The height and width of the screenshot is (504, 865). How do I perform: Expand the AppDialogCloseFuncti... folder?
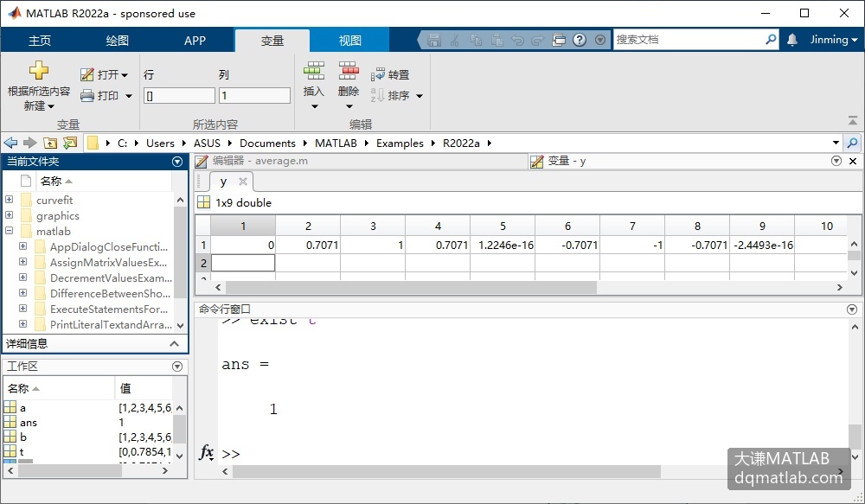tap(22, 246)
